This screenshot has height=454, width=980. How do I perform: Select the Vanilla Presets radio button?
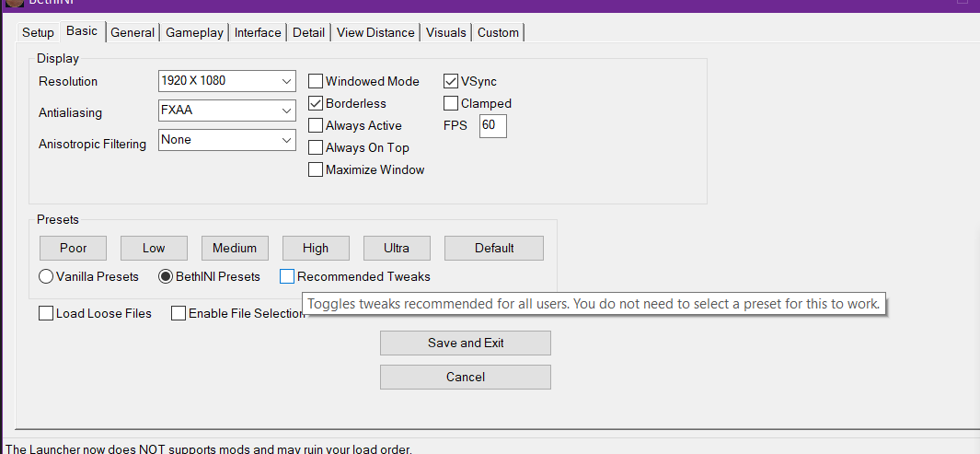[46, 276]
